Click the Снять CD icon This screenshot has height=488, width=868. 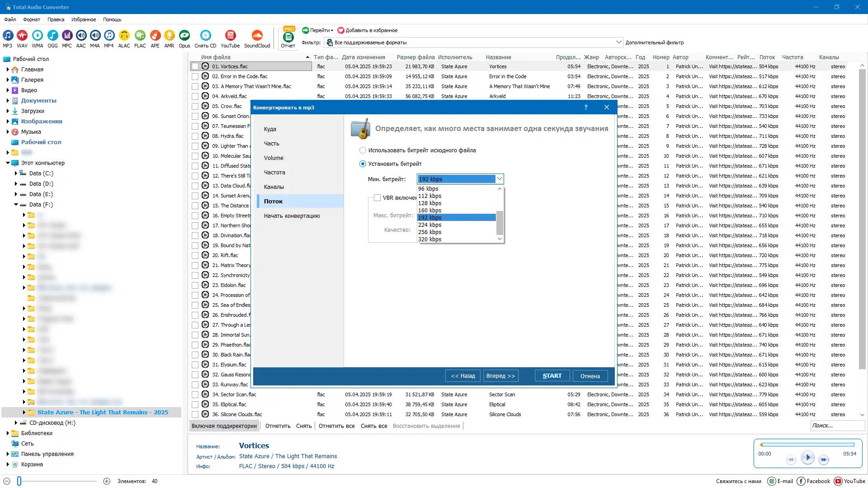[205, 36]
